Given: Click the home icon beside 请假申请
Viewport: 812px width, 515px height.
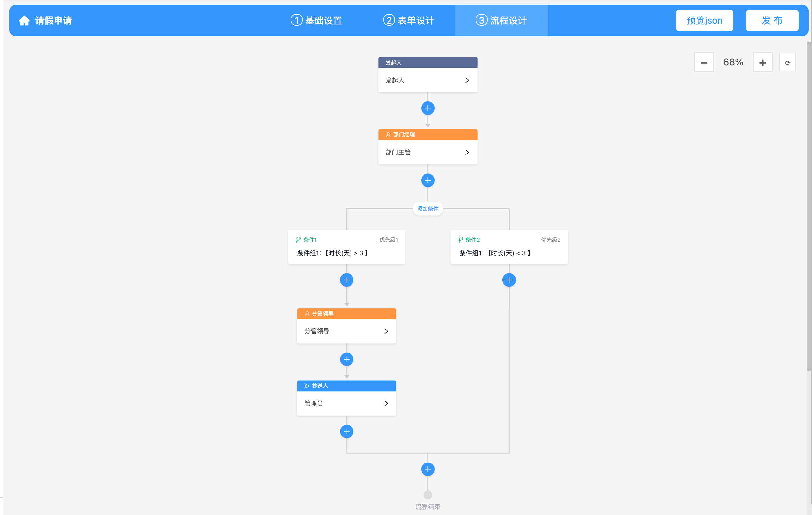Looking at the screenshot, I should pyautogui.click(x=24, y=20).
